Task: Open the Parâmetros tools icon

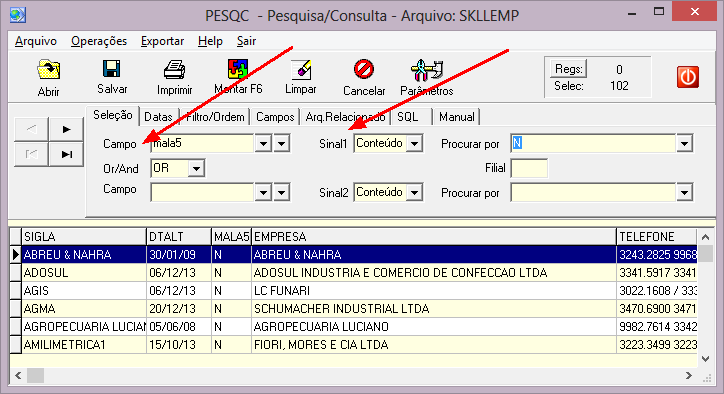Action: (x=427, y=70)
